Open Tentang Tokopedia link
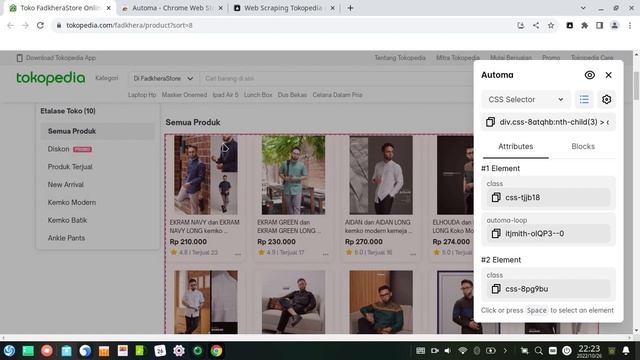Viewport: 640px width, 360px height. (400, 58)
